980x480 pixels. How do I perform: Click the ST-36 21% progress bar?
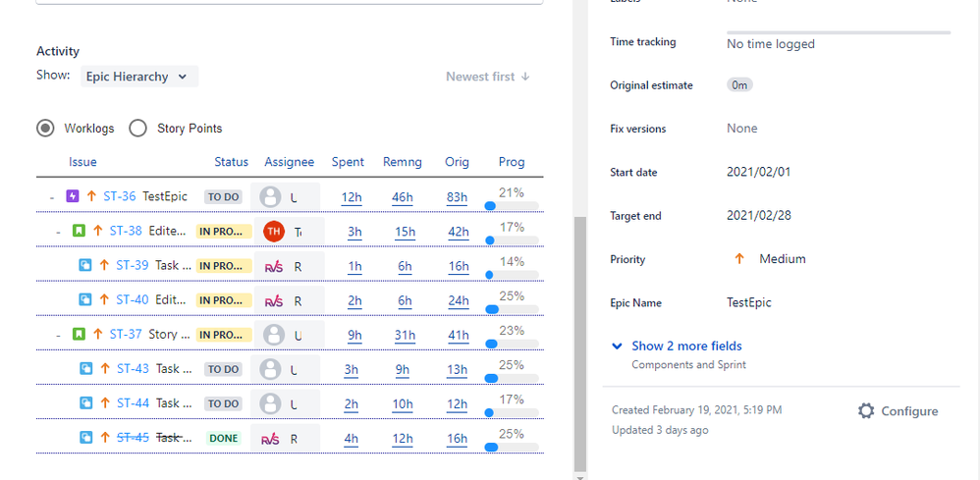pyautogui.click(x=512, y=205)
